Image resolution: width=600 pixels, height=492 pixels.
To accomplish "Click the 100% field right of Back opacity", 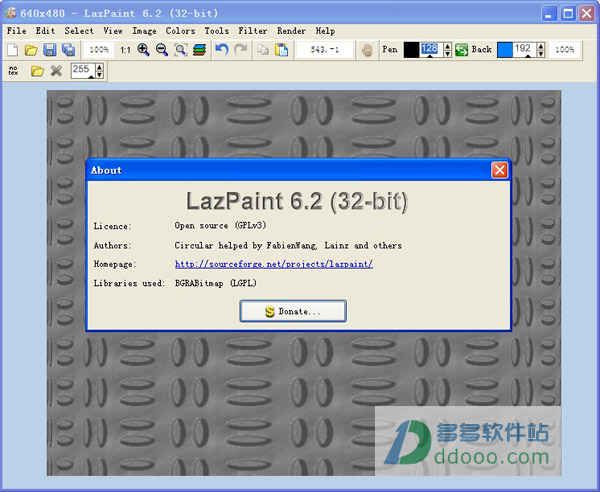I will [x=564, y=50].
